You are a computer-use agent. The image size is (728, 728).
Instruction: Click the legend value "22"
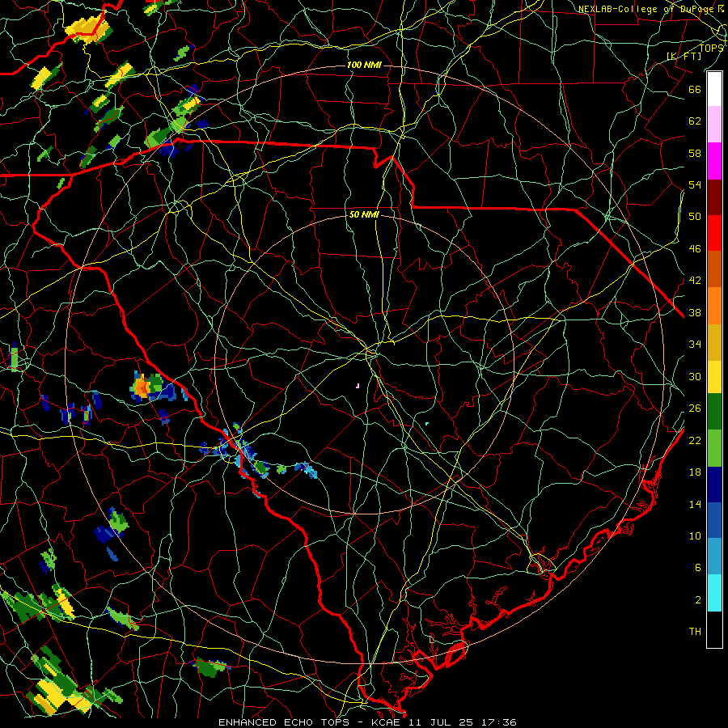695,441
